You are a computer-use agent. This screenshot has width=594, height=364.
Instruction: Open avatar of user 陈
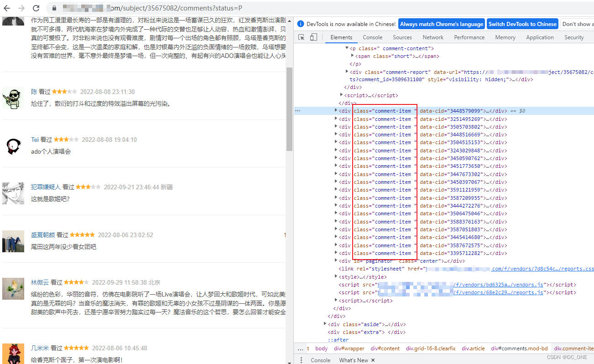13,98
